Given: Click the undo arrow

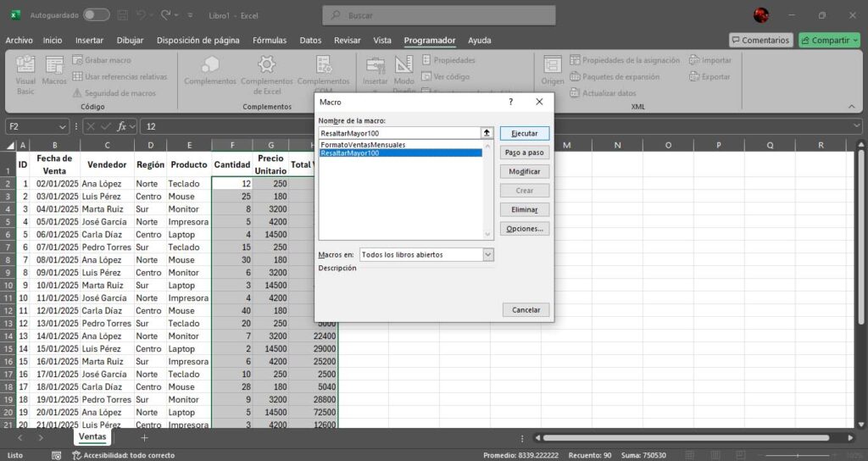Looking at the screenshot, I should [142, 15].
